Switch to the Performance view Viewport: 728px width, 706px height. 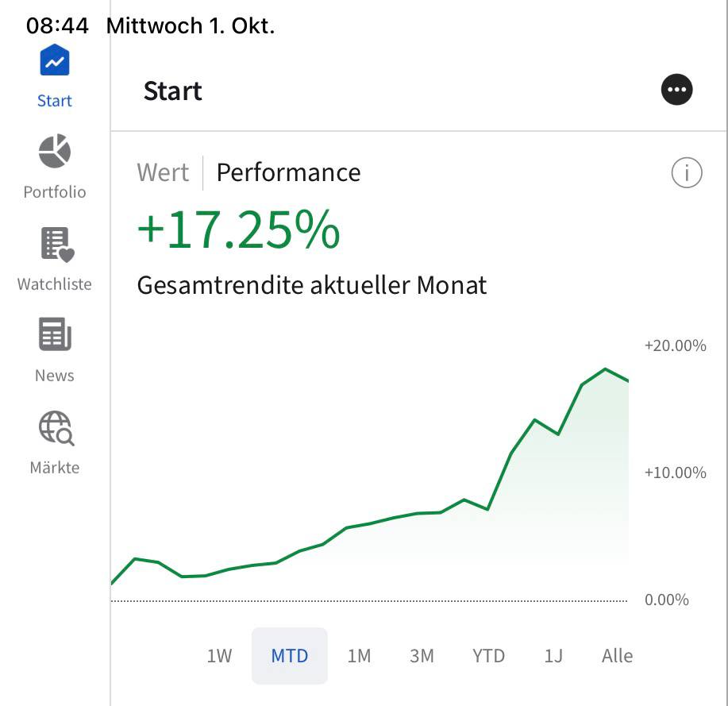288,172
